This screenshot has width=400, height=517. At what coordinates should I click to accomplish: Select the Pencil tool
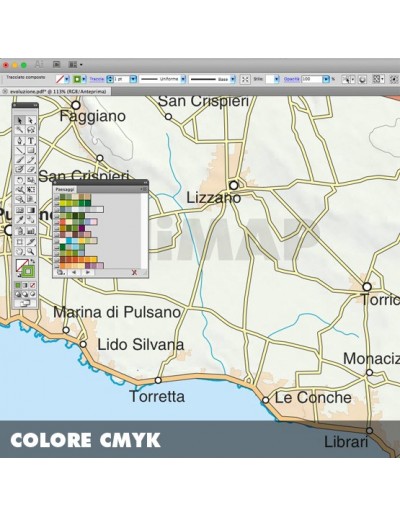click(31, 160)
